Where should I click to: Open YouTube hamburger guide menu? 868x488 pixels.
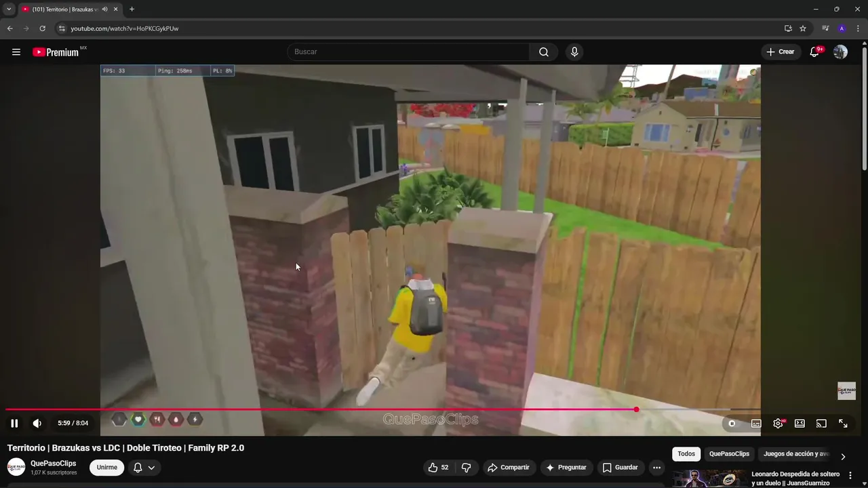16,52
